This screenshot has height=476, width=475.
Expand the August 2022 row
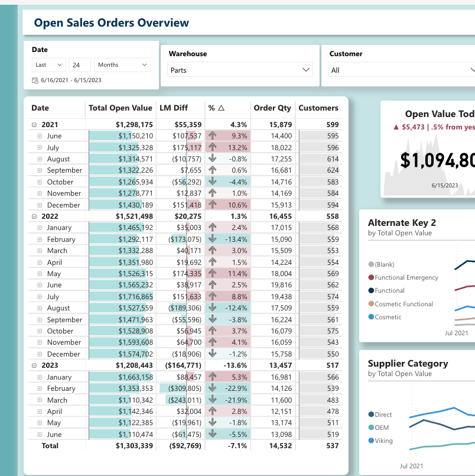pyautogui.click(x=40, y=308)
